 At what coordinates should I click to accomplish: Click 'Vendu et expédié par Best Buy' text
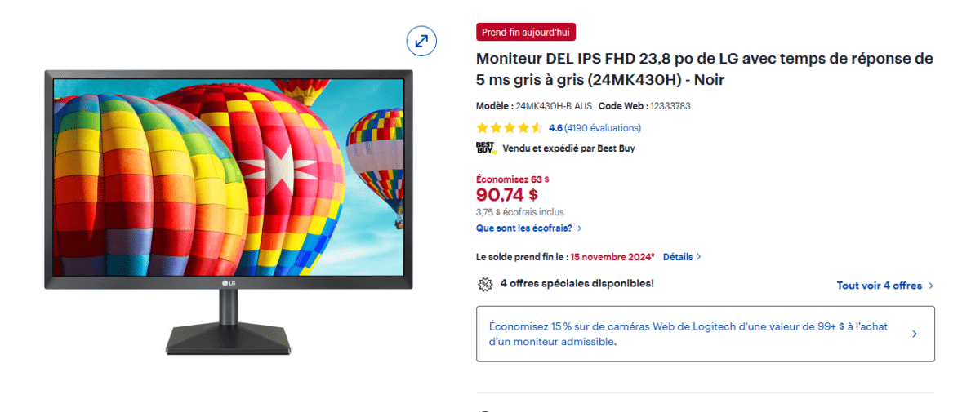tap(569, 148)
